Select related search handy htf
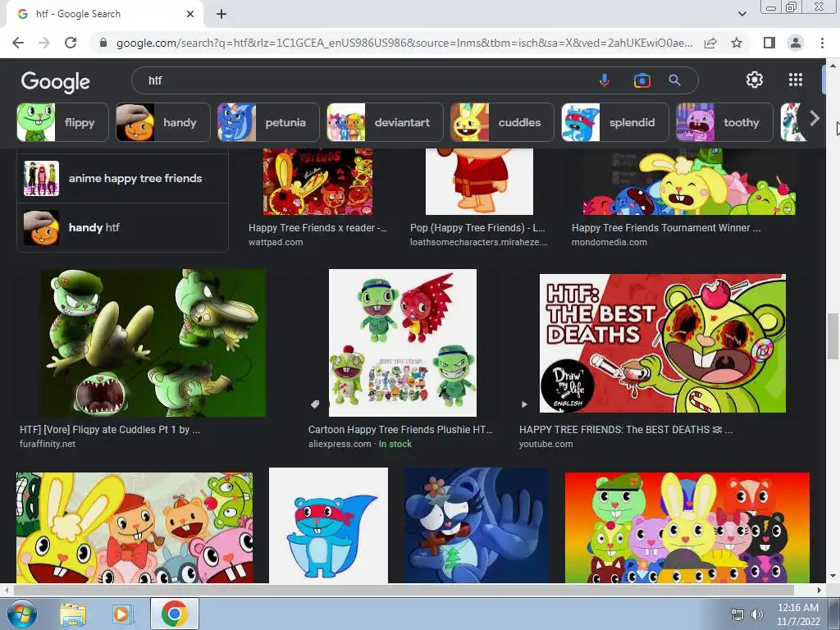The height and width of the screenshot is (630, 840). pyautogui.click(x=123, y=228)
